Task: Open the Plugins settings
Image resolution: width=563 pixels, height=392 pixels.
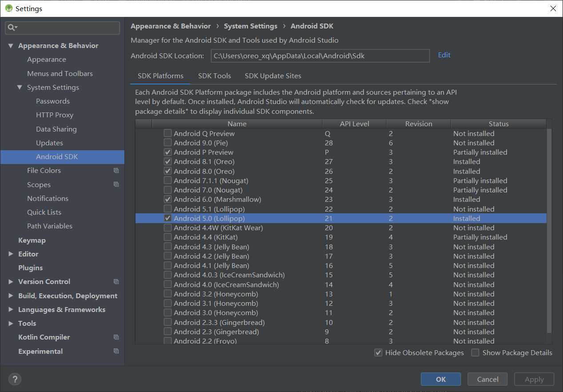Action: pos(31,268)
